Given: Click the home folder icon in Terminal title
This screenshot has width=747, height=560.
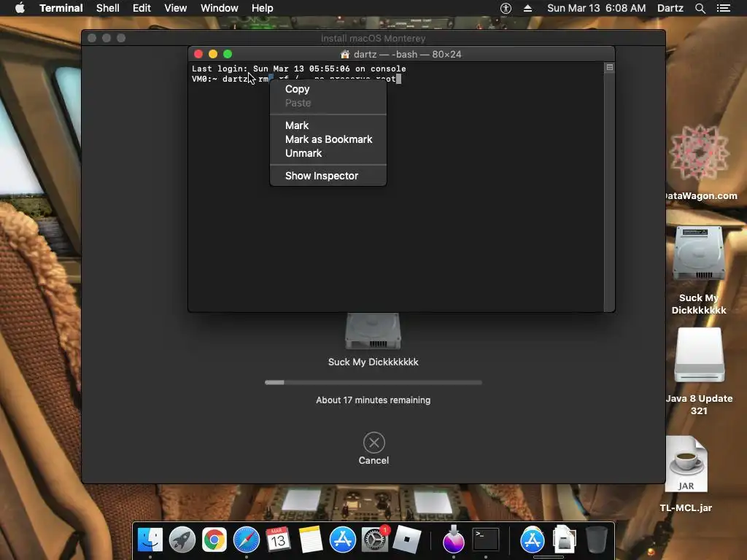Looking at the screenshot, I should (345, 54).
